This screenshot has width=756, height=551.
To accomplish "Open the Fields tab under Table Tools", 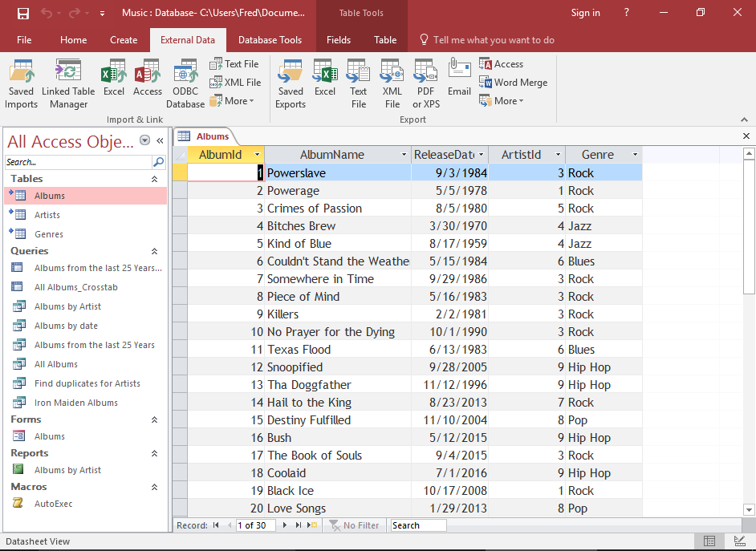I will click(339, 38).
